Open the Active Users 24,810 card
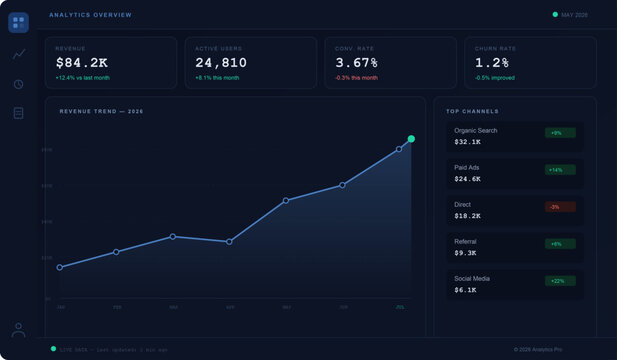617x360 pixels. click(251, 63)
